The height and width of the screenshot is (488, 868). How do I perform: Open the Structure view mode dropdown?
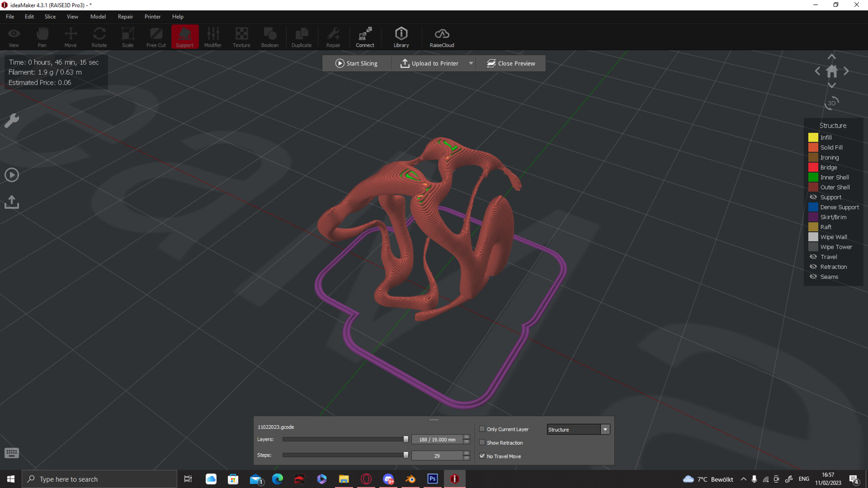[605, 429]
